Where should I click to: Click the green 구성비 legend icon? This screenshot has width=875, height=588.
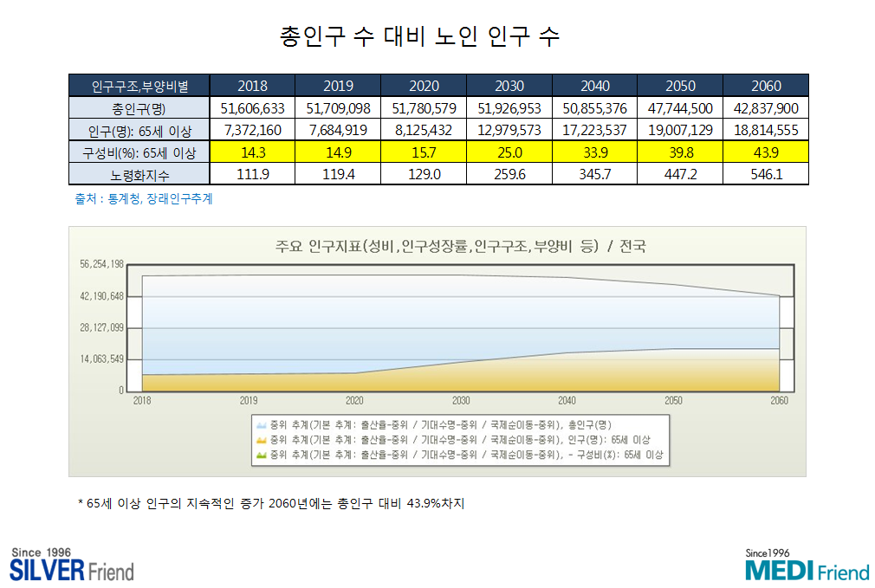(261, 454)
